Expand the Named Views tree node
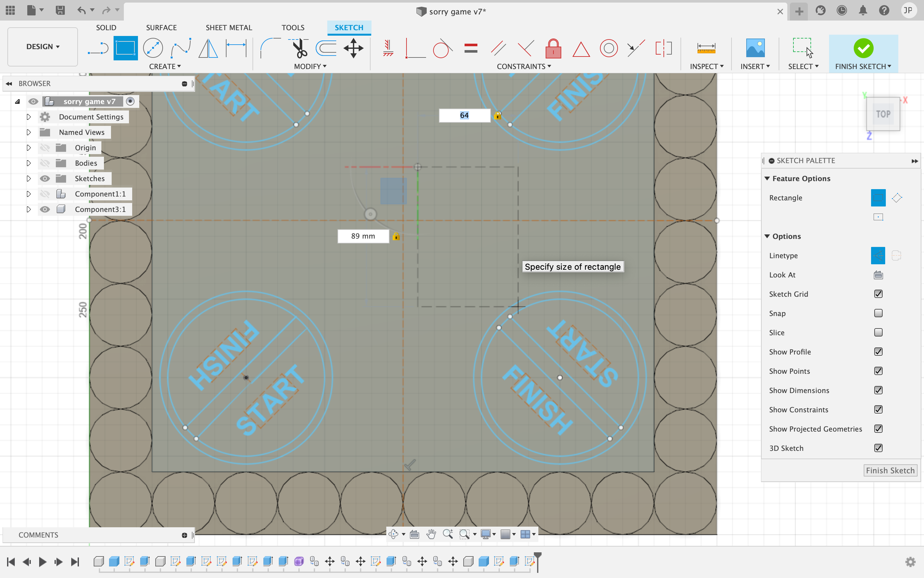This screenshot has height=578, width=924. (x=29, y=132)
